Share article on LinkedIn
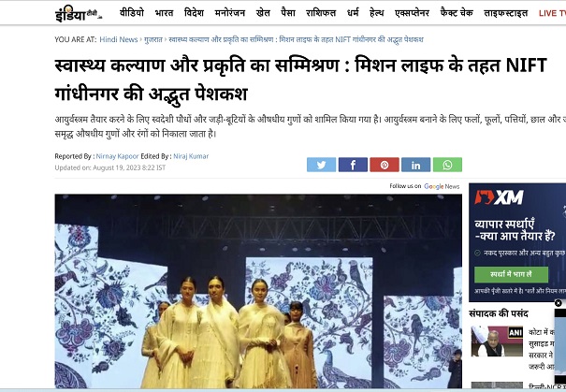 click(415, 165)
